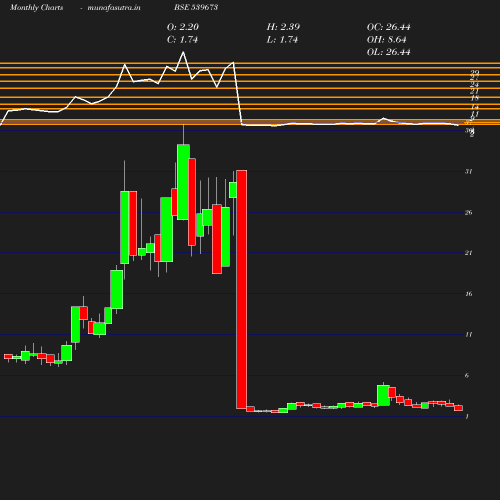Select the close value 'C: 1.74'
500x500 pixels.
pyautogui.click(x=182, y=40)
